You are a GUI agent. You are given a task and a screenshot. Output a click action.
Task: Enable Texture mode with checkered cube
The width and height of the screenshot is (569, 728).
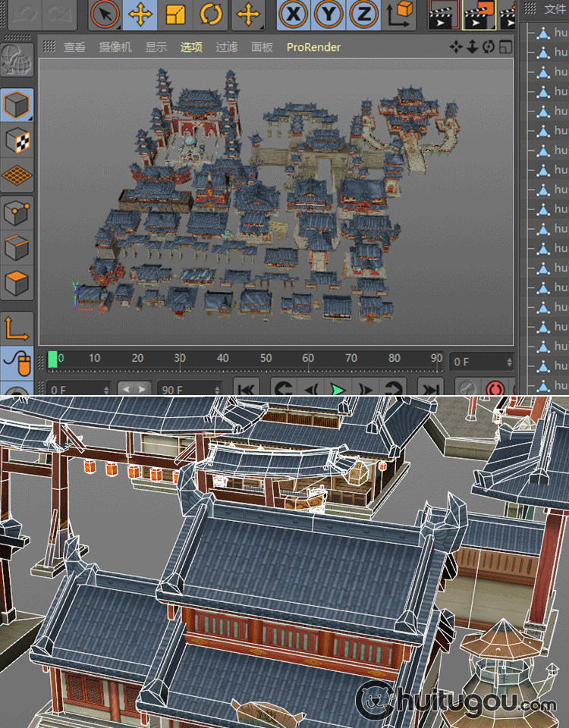pos(17,140)
